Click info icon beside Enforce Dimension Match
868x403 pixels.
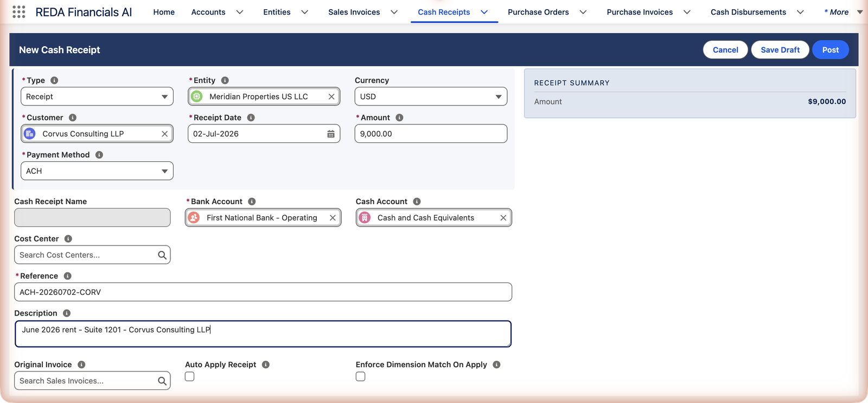[x=496, y=365]
